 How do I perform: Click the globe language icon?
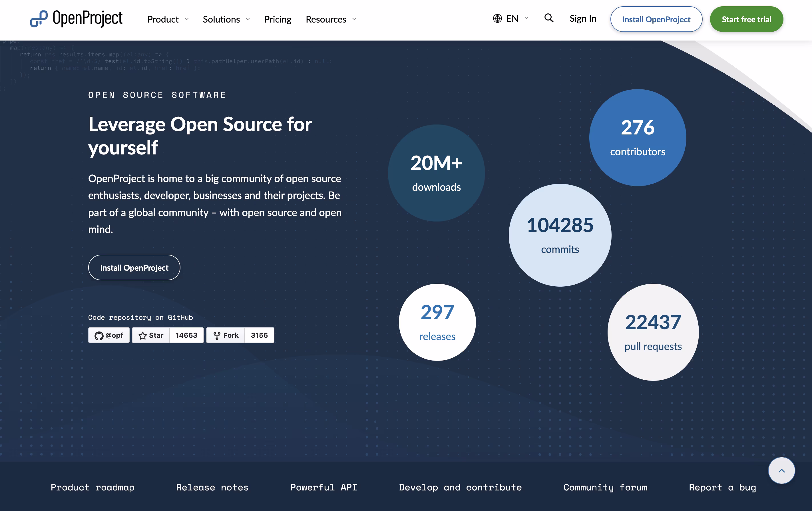tap(497, 19)
